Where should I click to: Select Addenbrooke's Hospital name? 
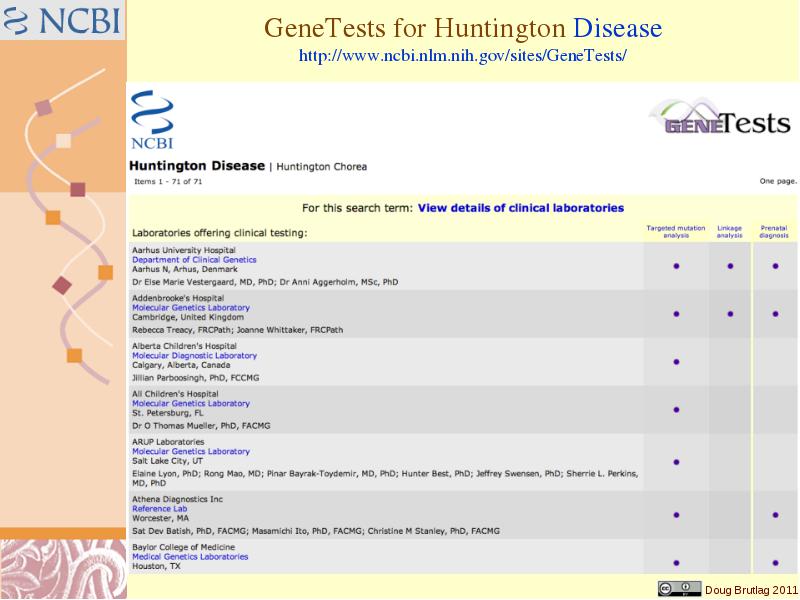tap(178, 298)
